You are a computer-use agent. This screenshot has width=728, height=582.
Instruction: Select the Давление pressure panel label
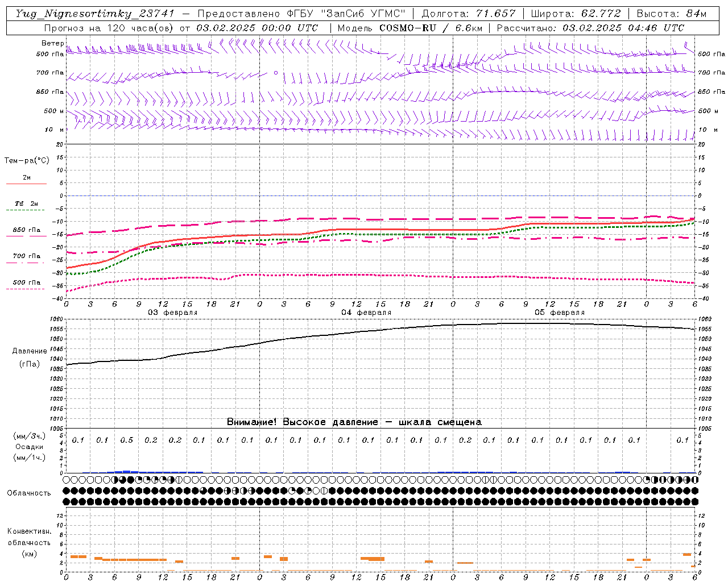(30, 351)
